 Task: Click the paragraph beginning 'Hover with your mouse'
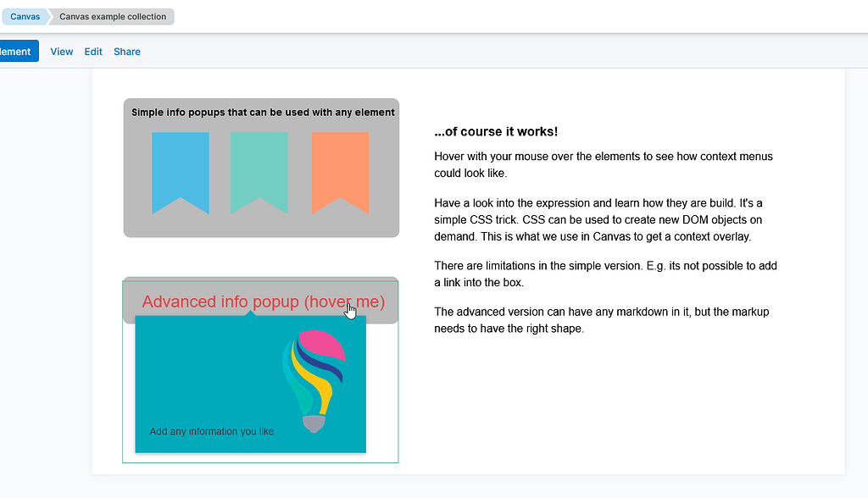click(x=604, y=164)
